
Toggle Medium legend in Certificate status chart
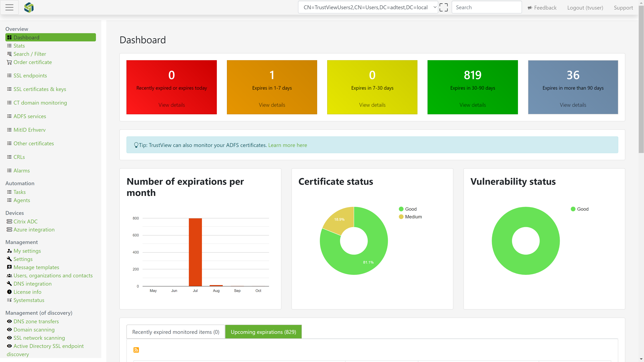coord(410,217)
